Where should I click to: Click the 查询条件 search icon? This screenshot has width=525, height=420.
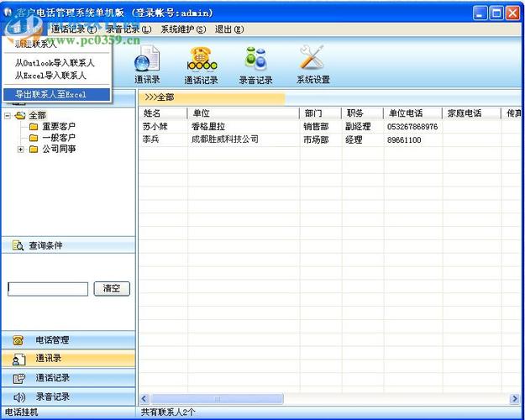click(18, 245)
